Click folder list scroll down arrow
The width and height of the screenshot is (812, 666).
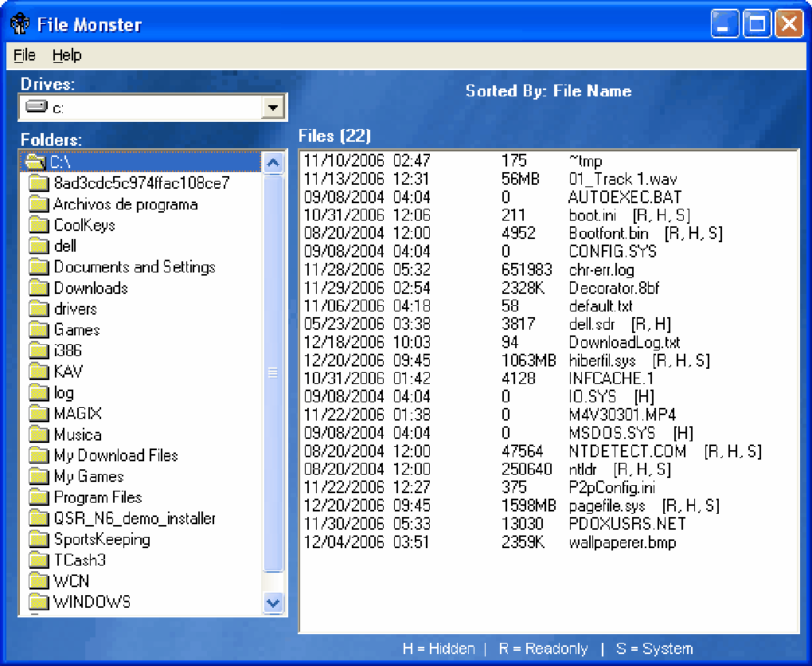tap(273, 603)
